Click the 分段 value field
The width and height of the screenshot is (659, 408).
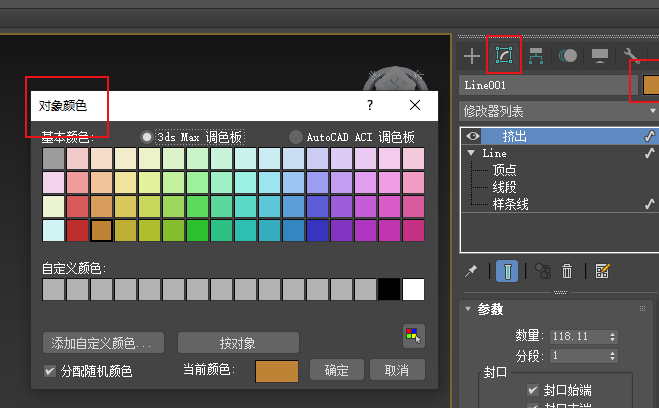578,356
